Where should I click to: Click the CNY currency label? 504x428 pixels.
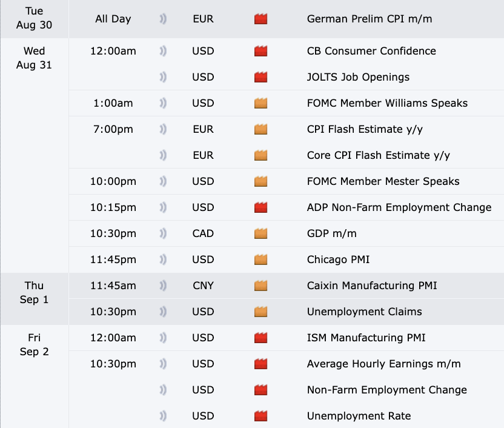point(203,286)
